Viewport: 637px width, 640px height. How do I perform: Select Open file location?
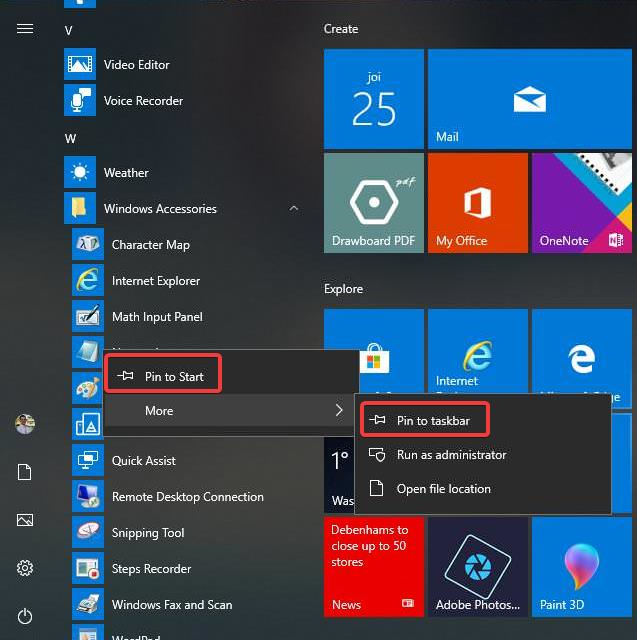483,489
